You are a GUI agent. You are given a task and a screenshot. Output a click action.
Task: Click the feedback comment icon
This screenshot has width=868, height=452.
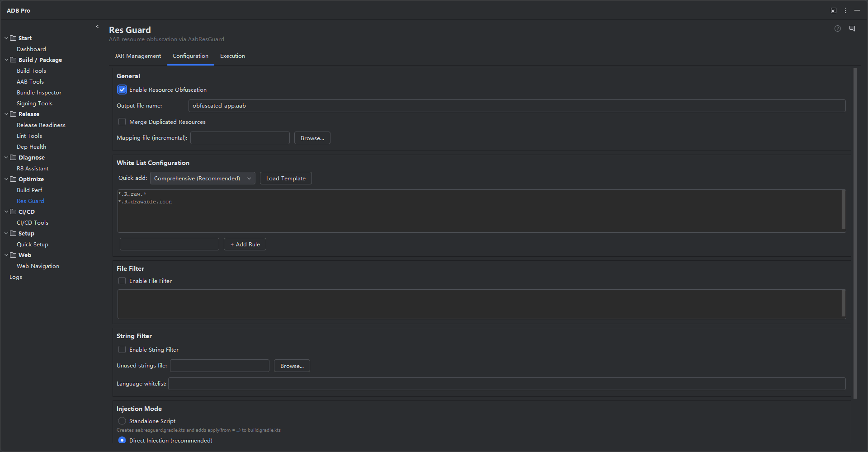[x=852, y=28]
